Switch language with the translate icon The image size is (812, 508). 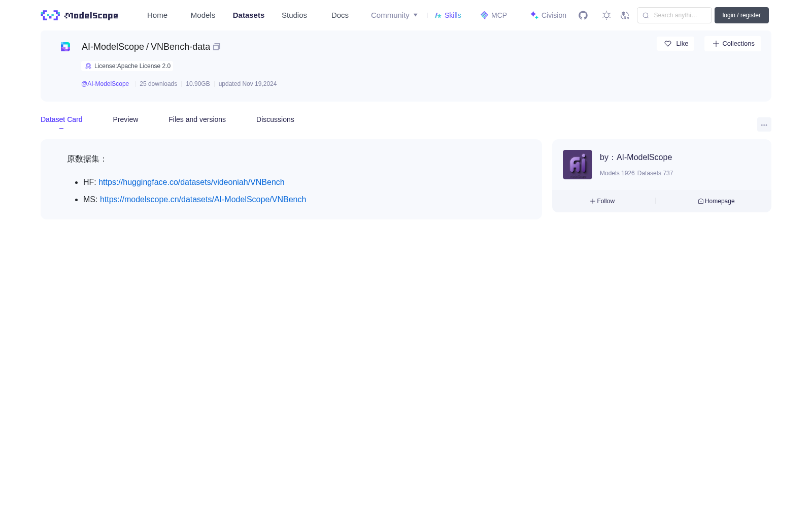(x=625, y=15)
